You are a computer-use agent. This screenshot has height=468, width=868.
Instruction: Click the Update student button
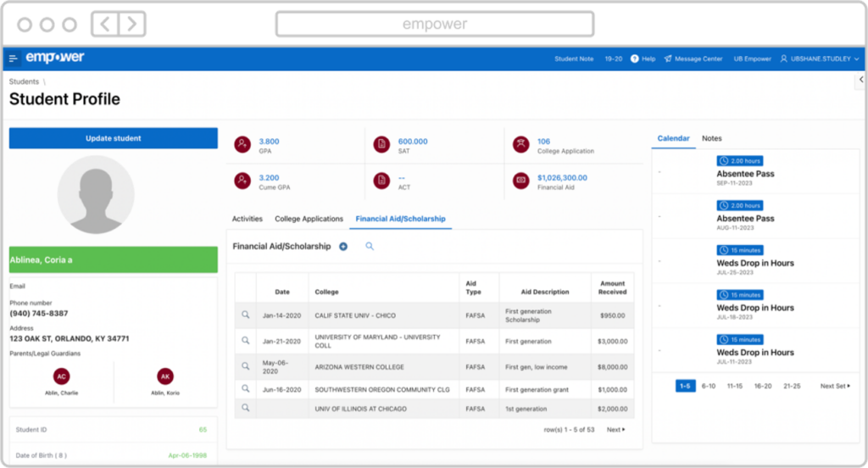pos(114,138)
